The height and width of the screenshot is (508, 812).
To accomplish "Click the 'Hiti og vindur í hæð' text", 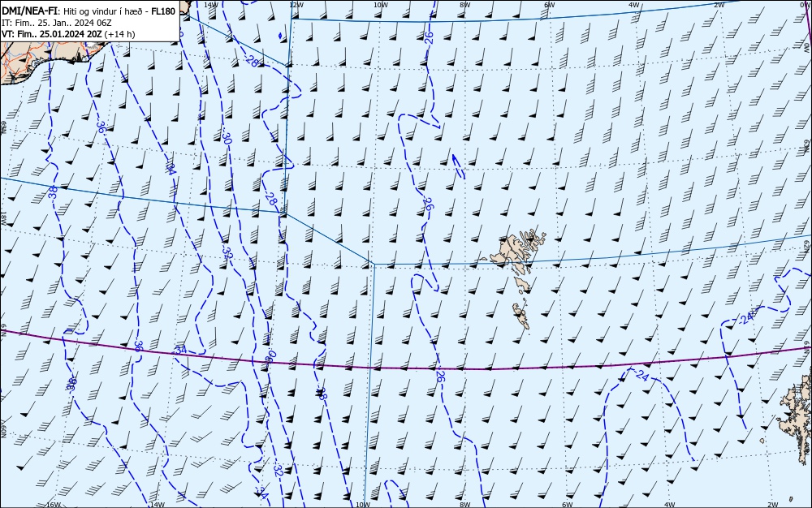I will (x=105, y=11).
